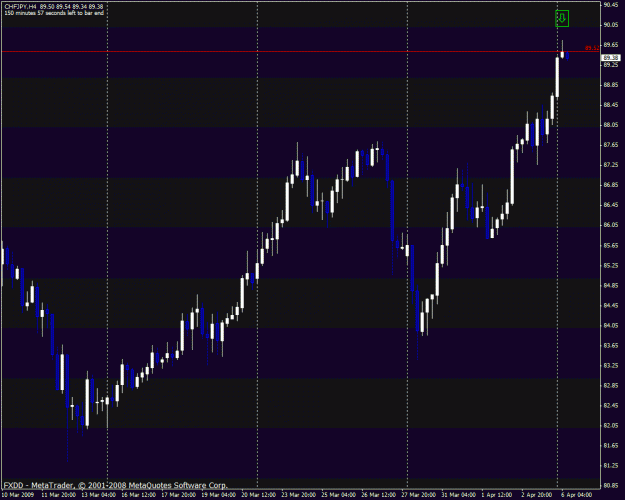Click the '2 Apr 20:00' time axis label

tap(537, 495)
